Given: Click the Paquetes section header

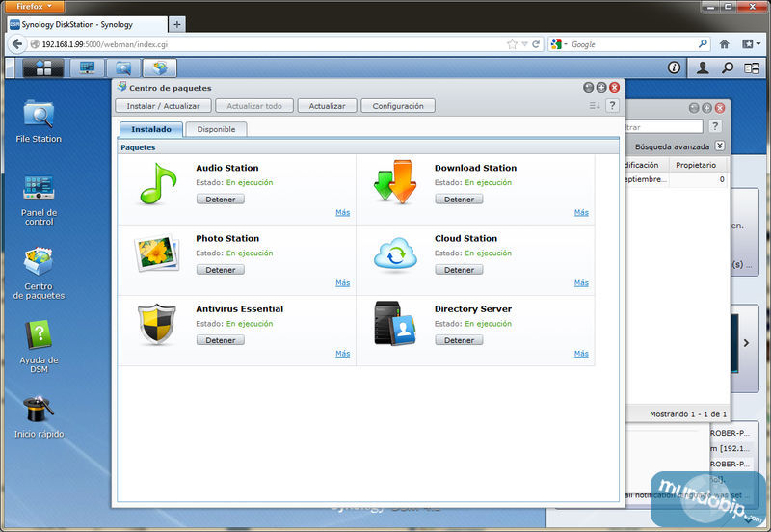Looking at the screenshot, I should 368,147.
